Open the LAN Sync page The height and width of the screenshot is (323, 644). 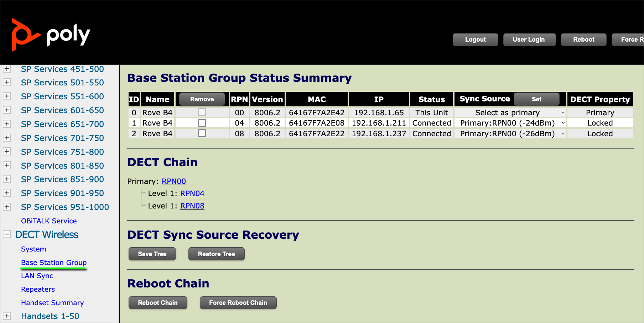click(37, 276)
